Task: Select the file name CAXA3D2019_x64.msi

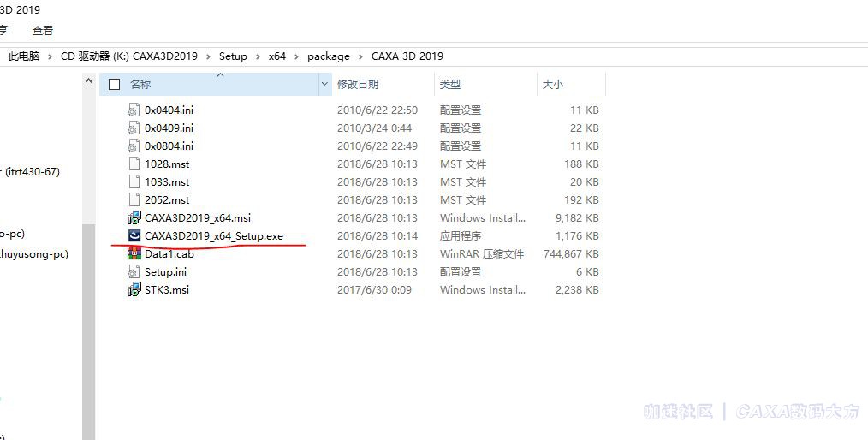Action: [x=198, y=218]
